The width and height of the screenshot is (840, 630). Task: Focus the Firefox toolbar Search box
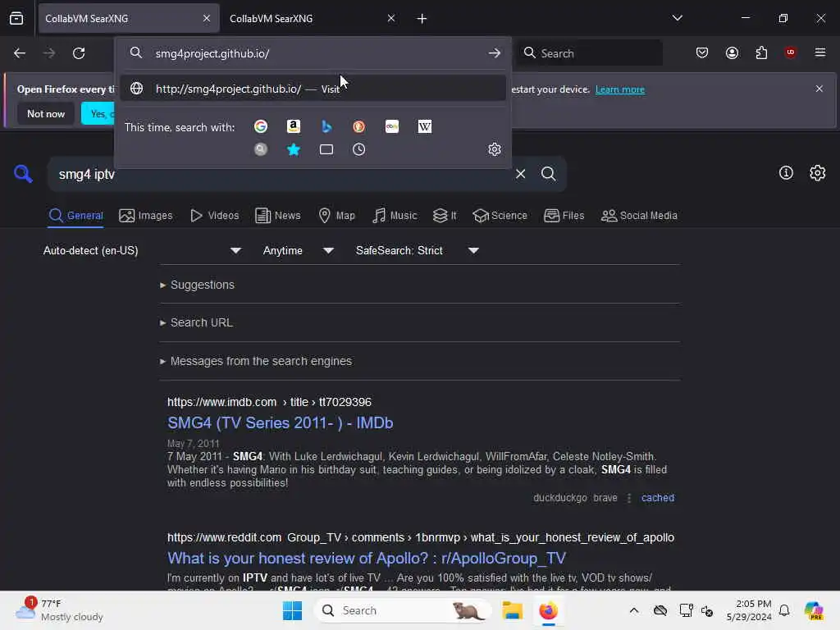pos(589,53)
